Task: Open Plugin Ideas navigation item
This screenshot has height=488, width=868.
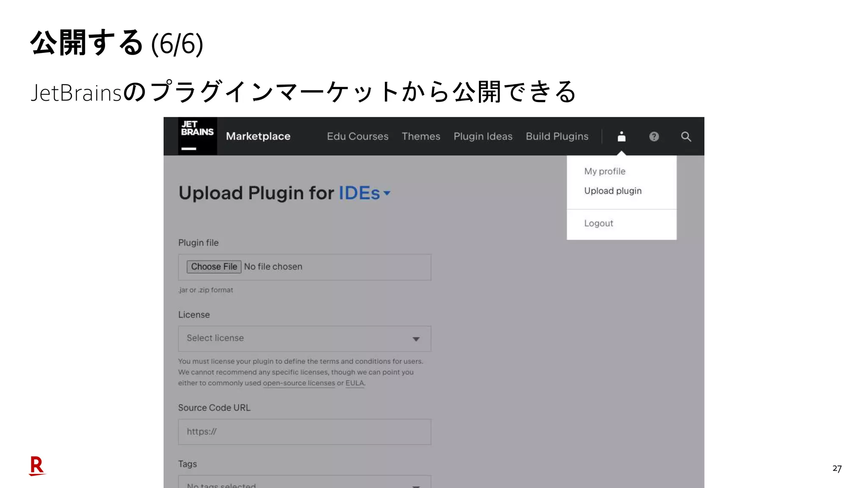Action: (x=483, y=136)
